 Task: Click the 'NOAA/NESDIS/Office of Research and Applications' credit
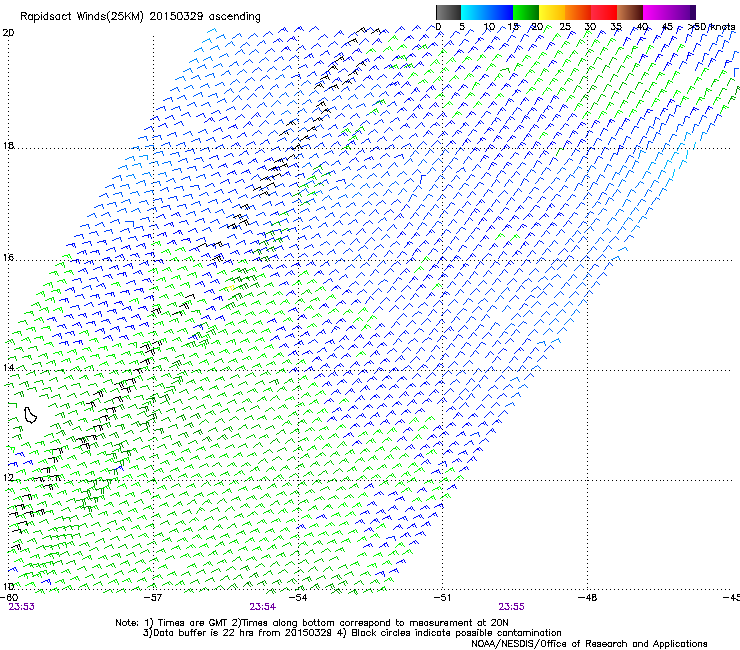(x=589, y=644)
